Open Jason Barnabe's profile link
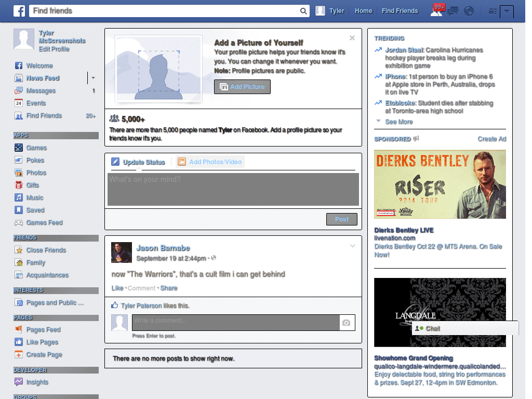The image size is (532, 399). [x=163, y=248]
